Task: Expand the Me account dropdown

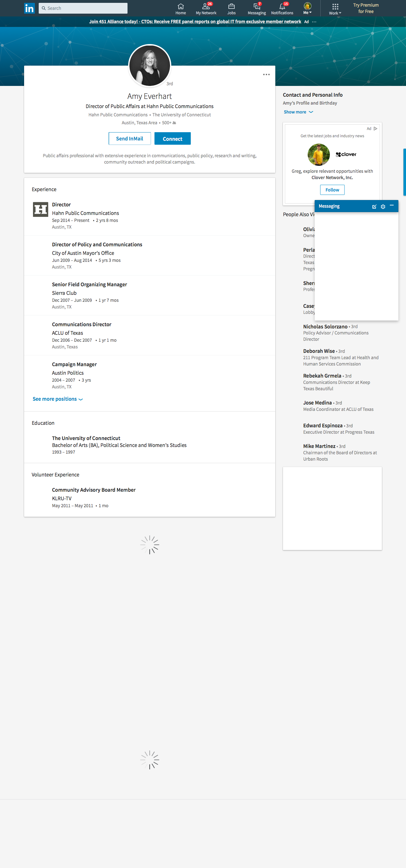Action: coord(307,9)
